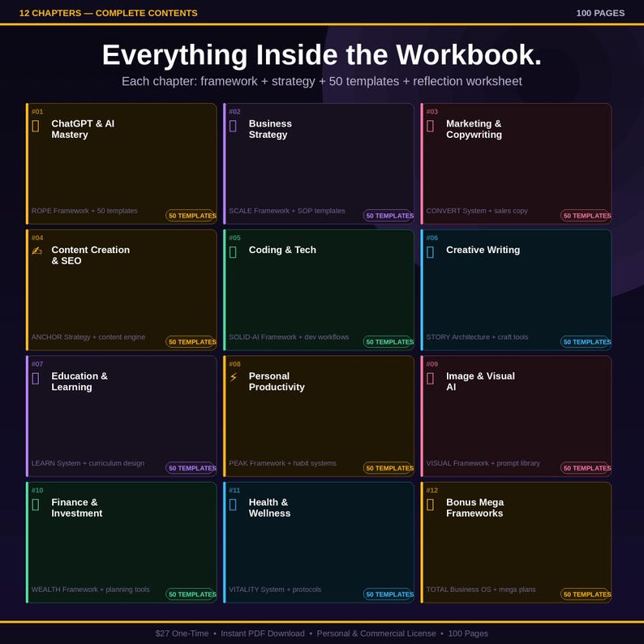Screen dimensions: 644x644
Task: Click '$27 One-Time' in the footer
Action: pyautogui.click(x=182, y=633)
